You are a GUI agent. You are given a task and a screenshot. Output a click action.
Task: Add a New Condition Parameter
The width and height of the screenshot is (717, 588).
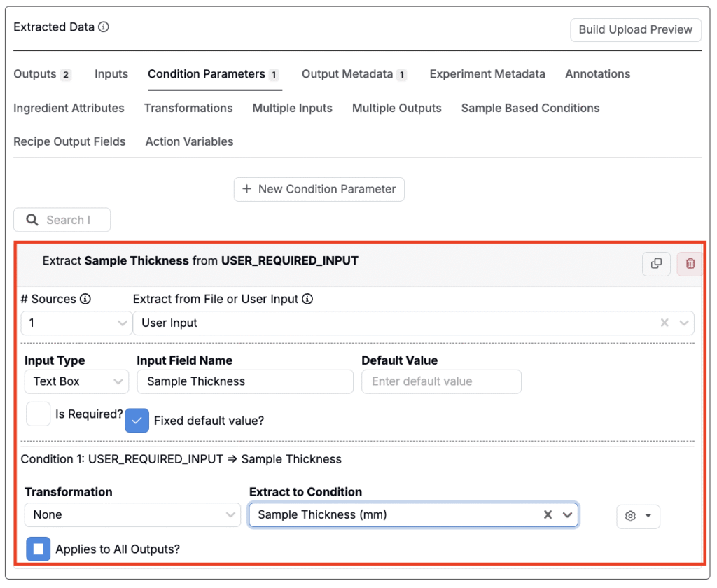click(x=319, y=189)
